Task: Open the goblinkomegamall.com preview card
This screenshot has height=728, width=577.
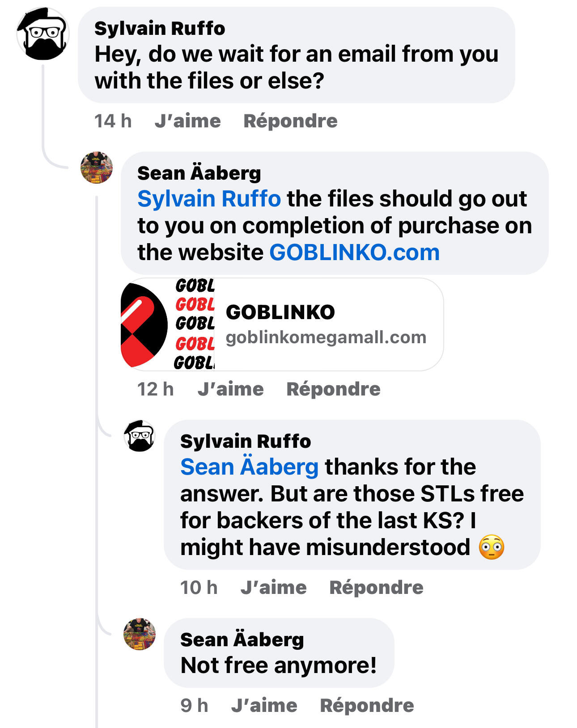Action: (x=282, y=324)
